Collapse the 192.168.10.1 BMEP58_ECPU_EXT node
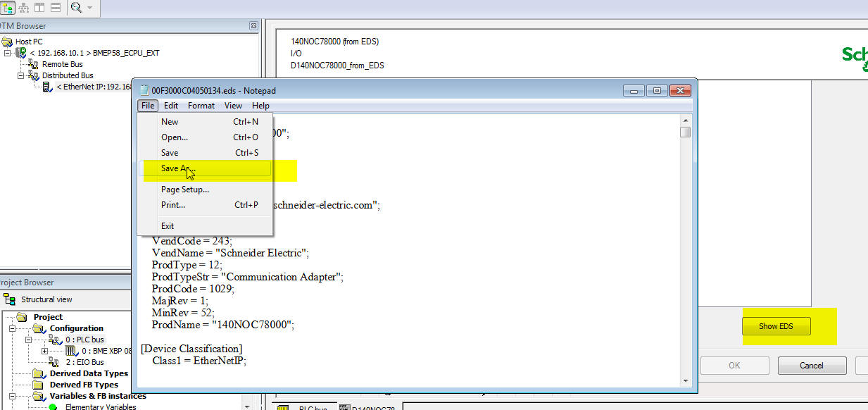This screenshot has height=410, width=868. (x=7, y=53)
